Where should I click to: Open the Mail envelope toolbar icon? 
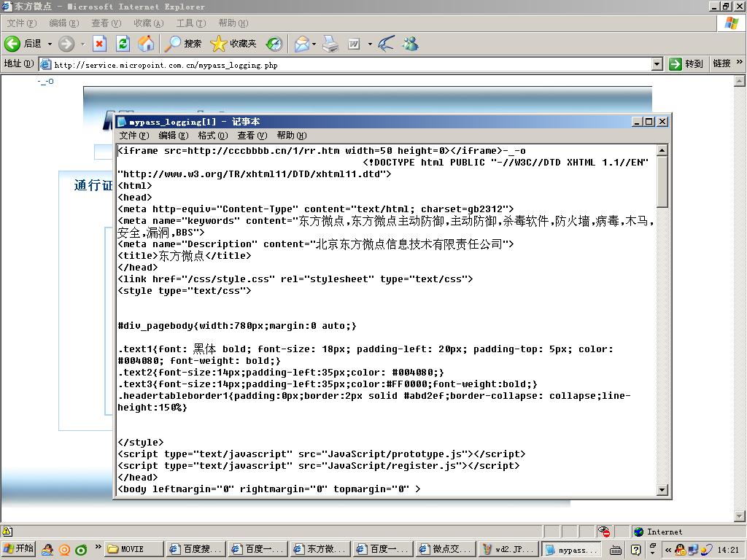coord(301,44)
